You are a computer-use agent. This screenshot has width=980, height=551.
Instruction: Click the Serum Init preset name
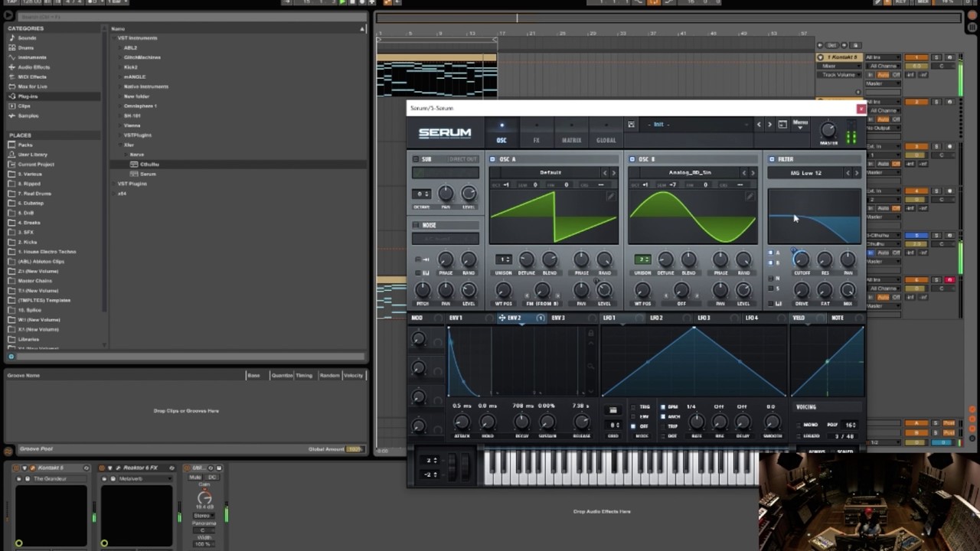[658, 125]
